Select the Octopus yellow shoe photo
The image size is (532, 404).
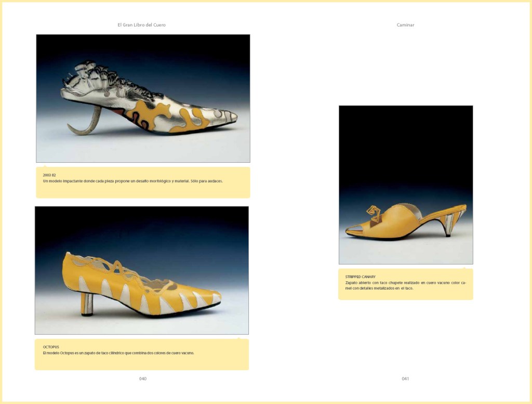[141, 270]
